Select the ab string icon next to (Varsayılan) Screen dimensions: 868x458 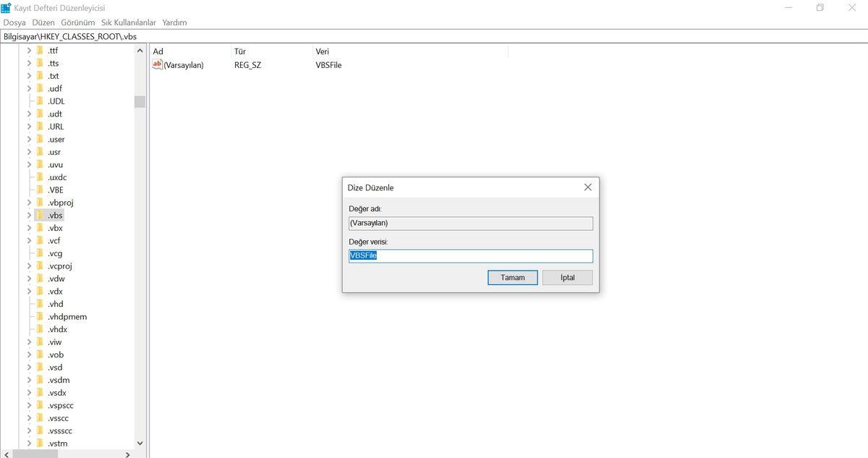coord(158,64)
